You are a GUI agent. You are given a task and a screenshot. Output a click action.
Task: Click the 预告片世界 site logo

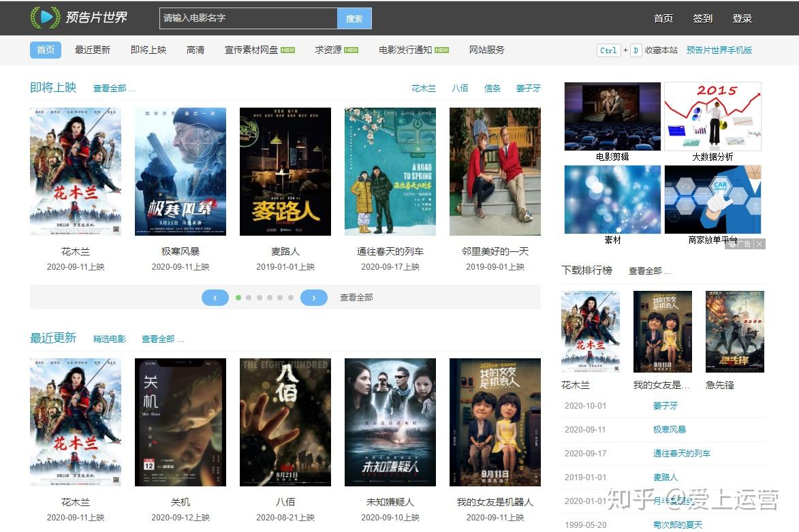pyautogui.click(x=79, y=17)
